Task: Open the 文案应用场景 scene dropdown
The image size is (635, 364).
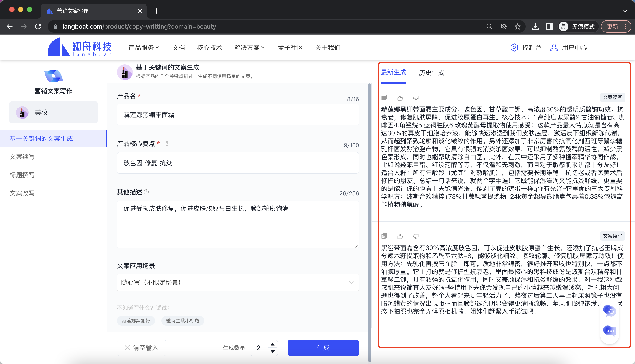Action: pos(238,282)
